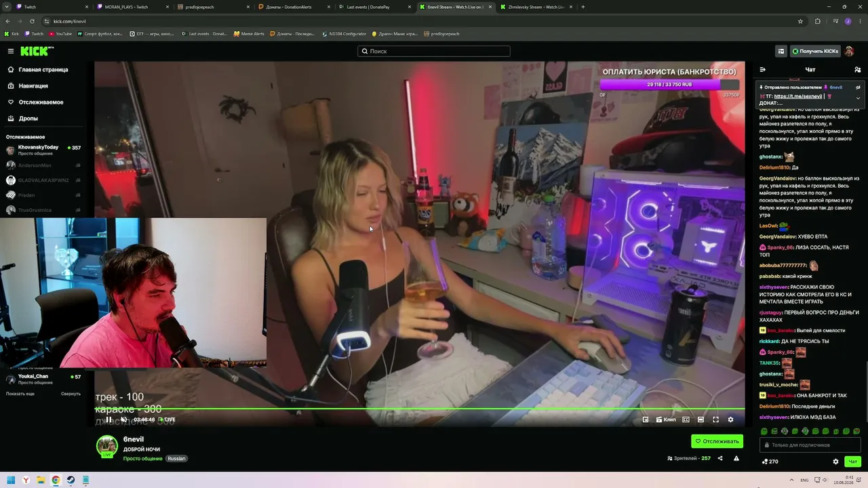The image size is (868, 488).
Task: Hide the pinned chat message
Action: coord(858,87)
